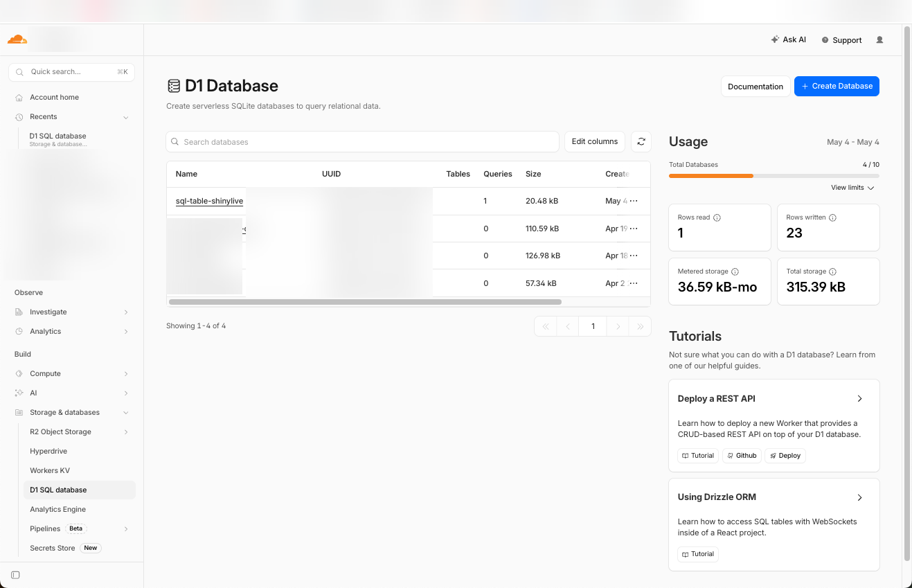Expand the Investigate menu

point(126,312)
